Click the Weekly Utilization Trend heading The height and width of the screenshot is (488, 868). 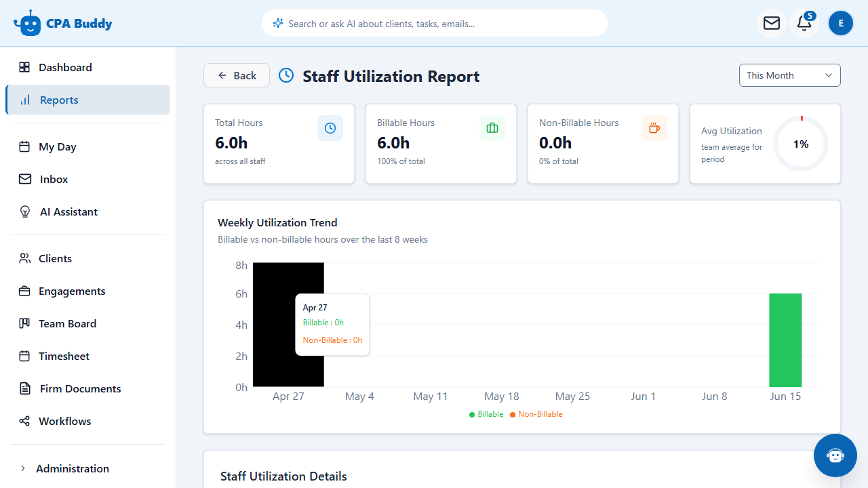(x=277, y=222)
